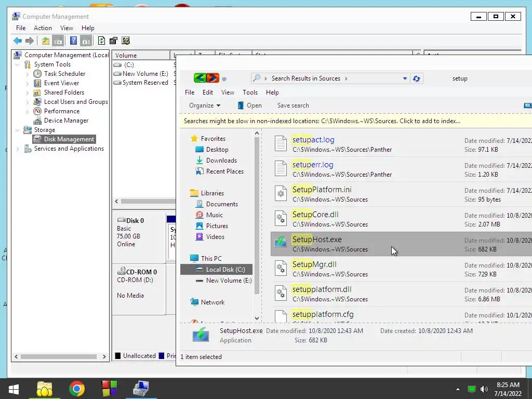Click the speaker volume tray icon
This screenshot has height=399, width=532.
pos(484,389)
